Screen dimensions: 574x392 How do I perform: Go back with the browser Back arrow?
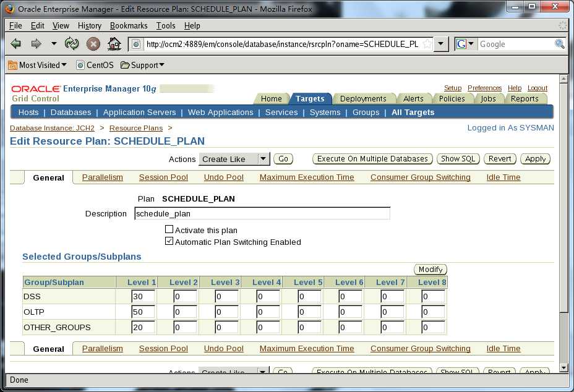pos(15,44)
